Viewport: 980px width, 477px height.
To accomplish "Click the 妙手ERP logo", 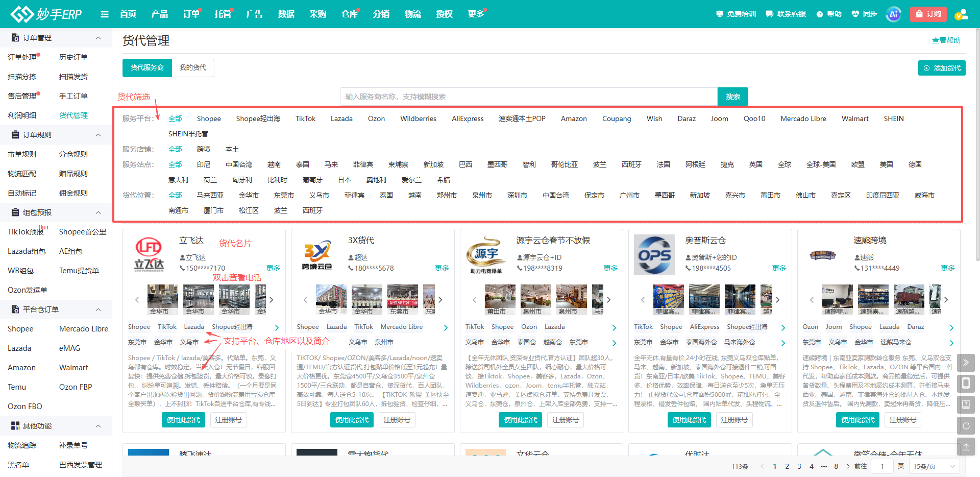I will [46, 14].
